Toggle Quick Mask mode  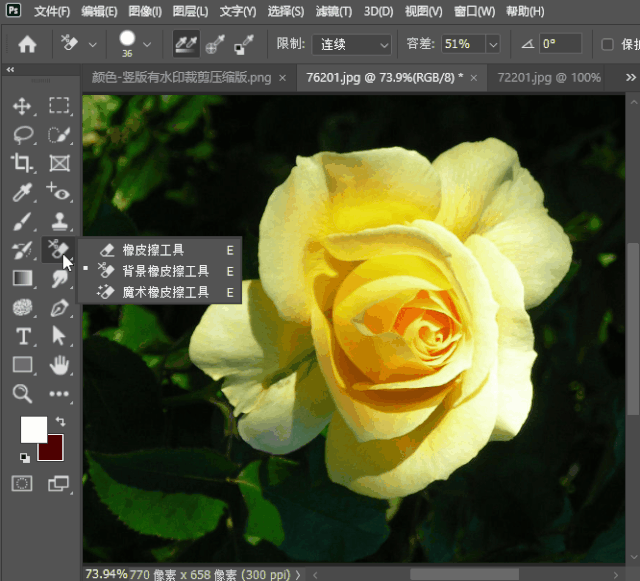coord(22,484)
